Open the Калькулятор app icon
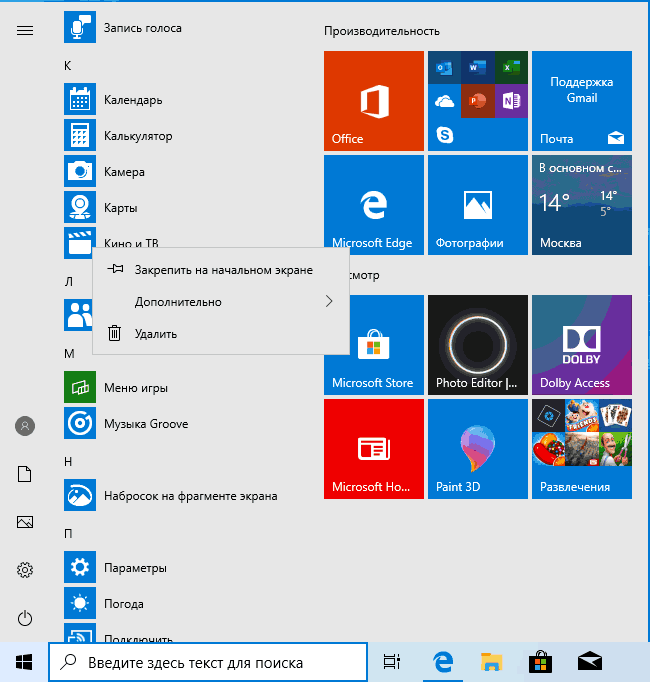650x682 pixels. (x=80, y=135)
